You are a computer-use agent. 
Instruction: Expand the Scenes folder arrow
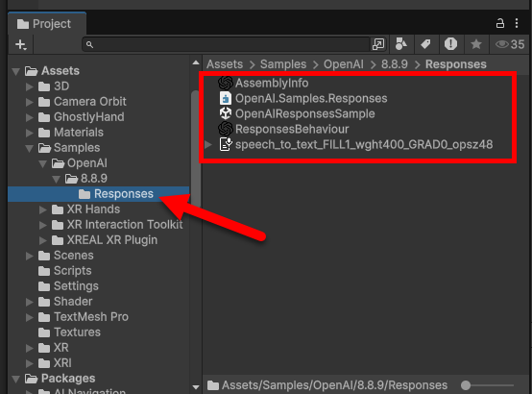30,256
